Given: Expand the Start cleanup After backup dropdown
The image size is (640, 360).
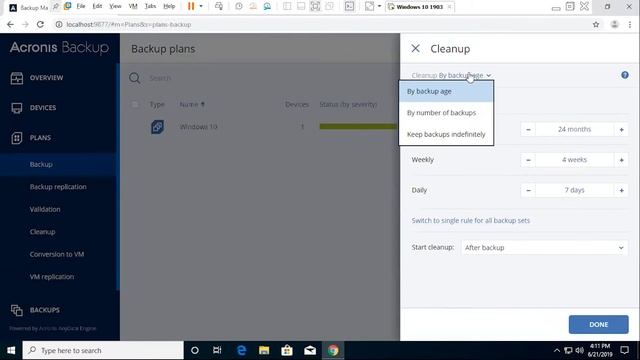Looking at the screenshot, I should (x=544, y=248).
